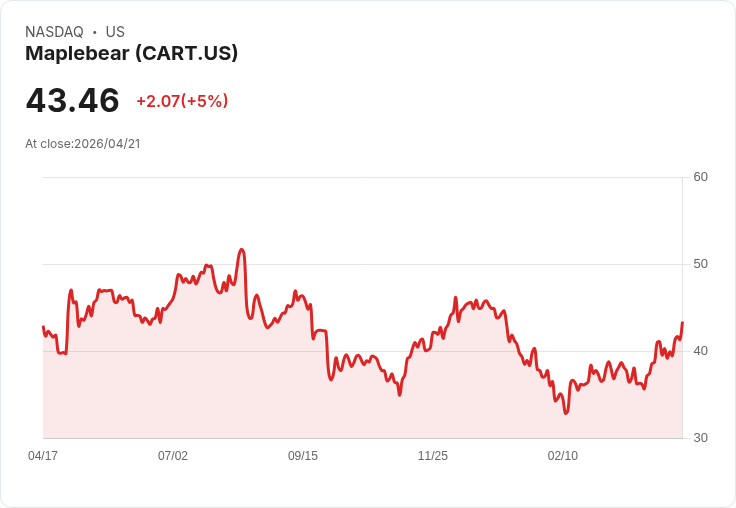Click the 02/10 x-axis date label

(x=563, y=455)
